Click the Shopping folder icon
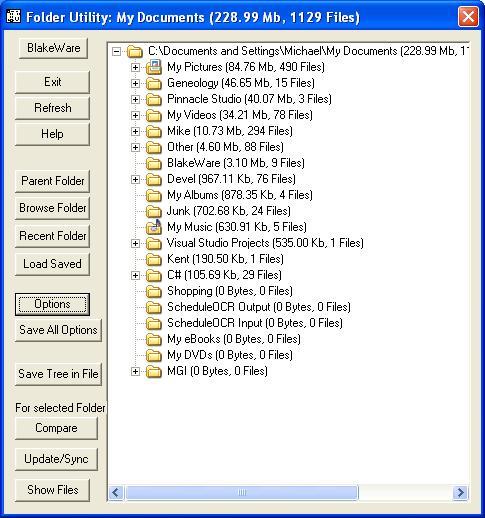Image resolution: width=485 pixels, height=518 pixels. tap(154, 291)
